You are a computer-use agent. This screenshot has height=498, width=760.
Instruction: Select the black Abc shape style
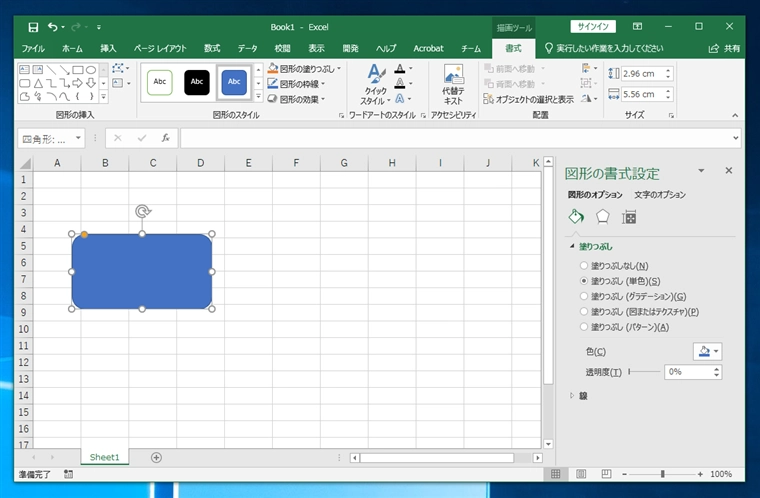click(197, 82)
